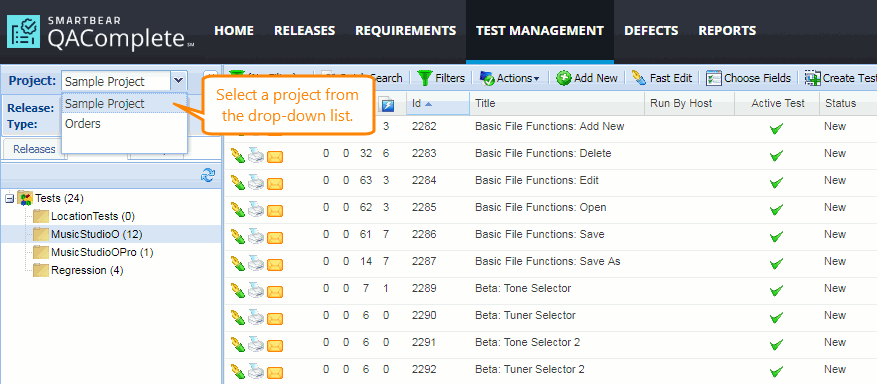Edit test 2289 with pencil icon
The width and height of the screenshot is (877, 384).
point(238,291)
